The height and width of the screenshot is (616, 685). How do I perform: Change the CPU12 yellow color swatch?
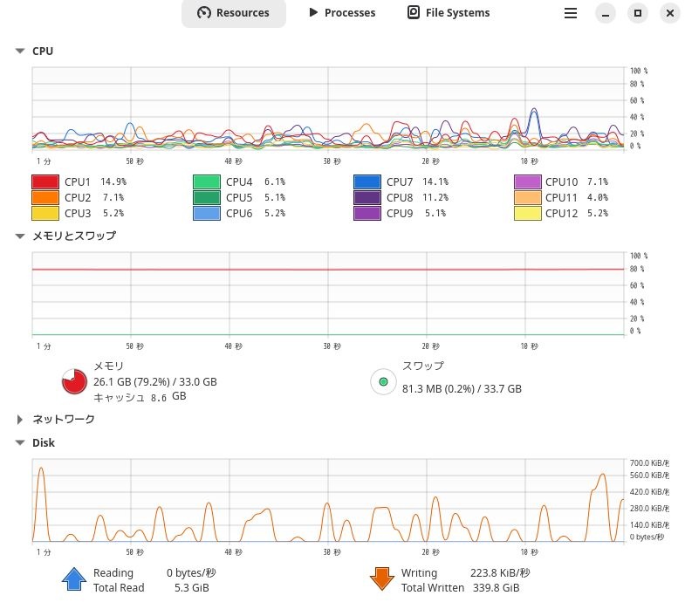(x=527, y=213)
